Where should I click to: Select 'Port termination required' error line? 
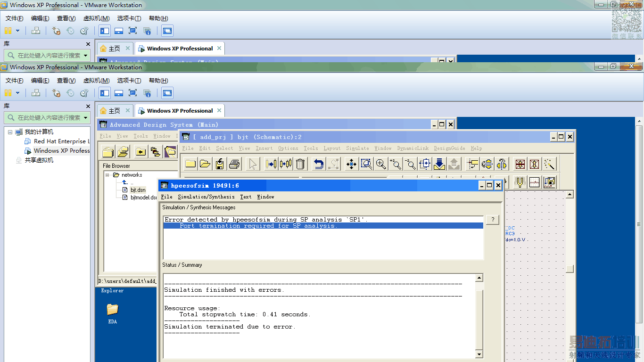323,226
